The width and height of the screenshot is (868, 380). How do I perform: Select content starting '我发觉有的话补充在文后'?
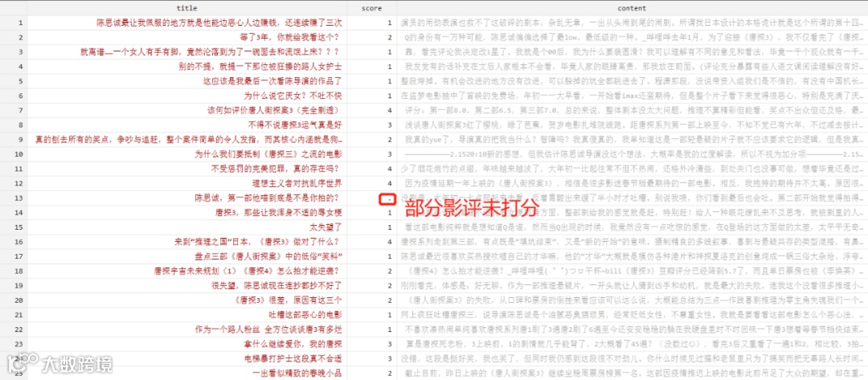click(633, 67)
